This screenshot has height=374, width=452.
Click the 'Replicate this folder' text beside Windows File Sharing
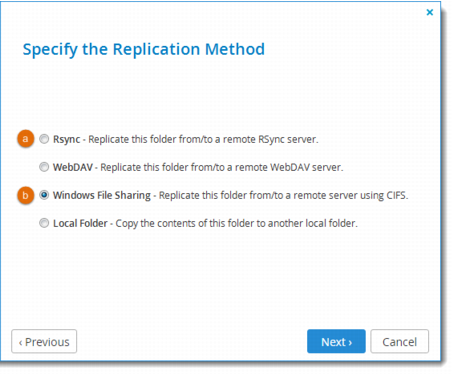203,195
